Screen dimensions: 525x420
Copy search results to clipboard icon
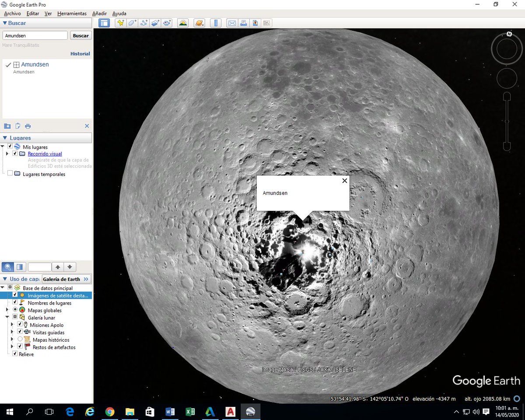17,126
